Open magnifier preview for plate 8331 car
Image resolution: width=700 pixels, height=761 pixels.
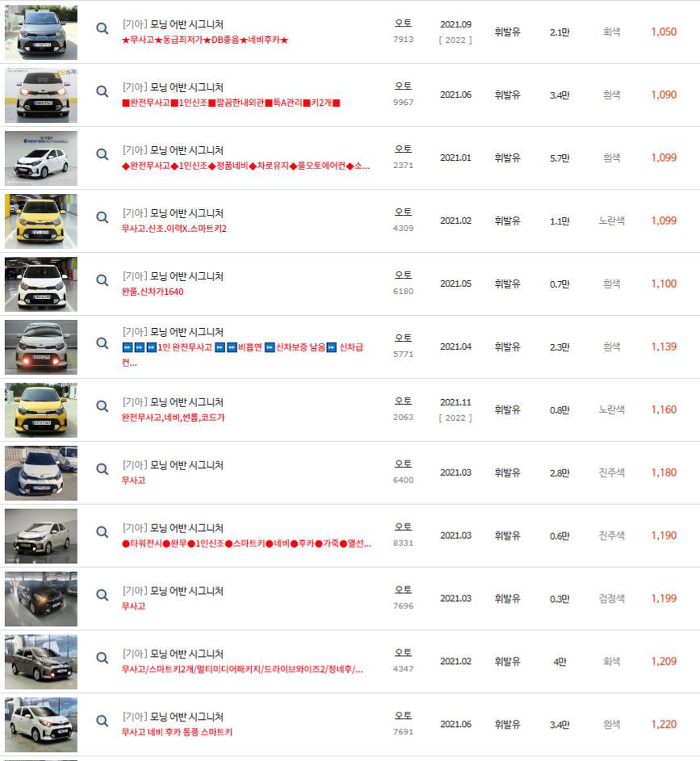click(102, 532)
